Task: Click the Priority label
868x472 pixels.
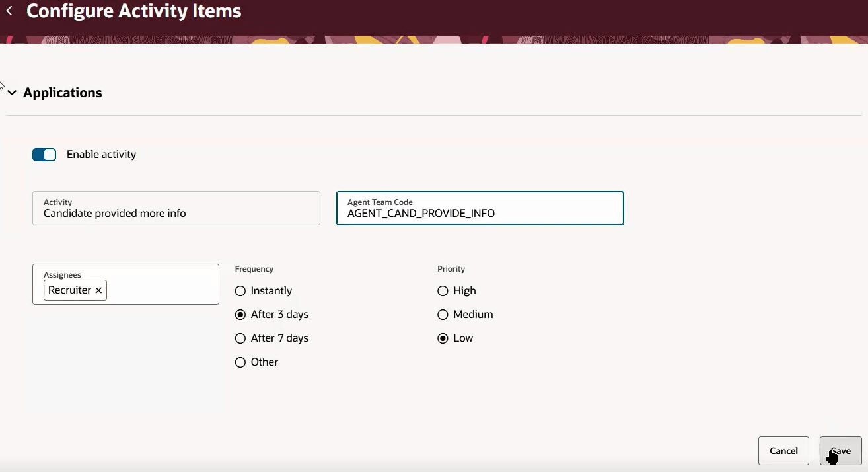Action: 451,269
